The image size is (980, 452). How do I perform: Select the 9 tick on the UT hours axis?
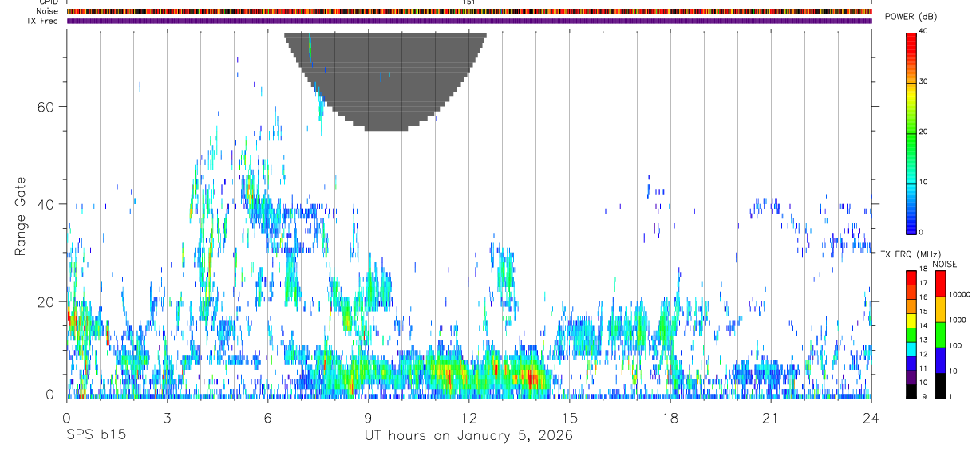click(368, 418)
